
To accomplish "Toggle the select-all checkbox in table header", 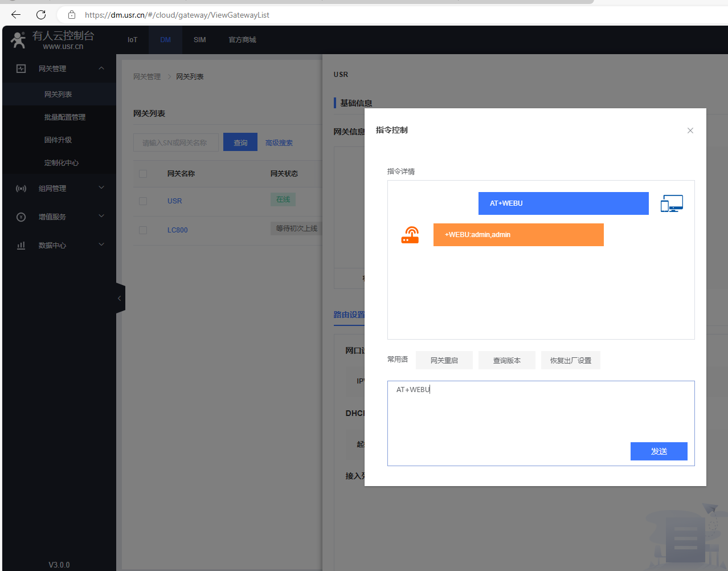I will 143,174.
